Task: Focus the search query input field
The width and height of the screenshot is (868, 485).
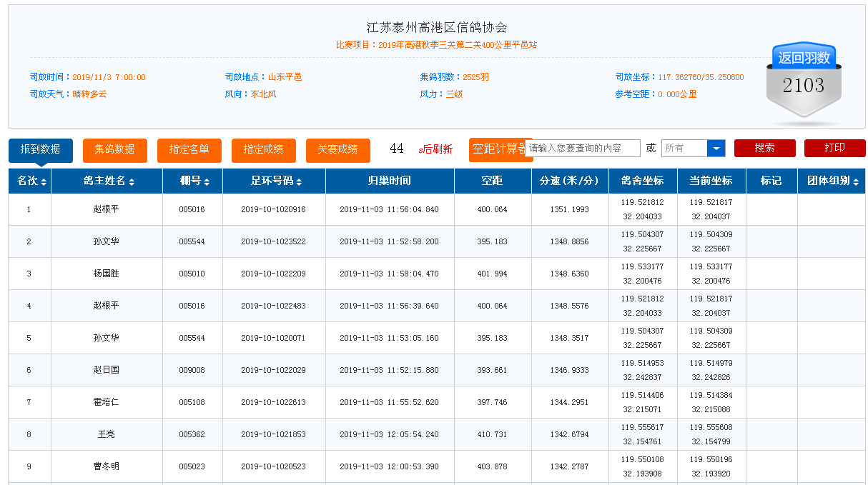Action: point(583,149)
